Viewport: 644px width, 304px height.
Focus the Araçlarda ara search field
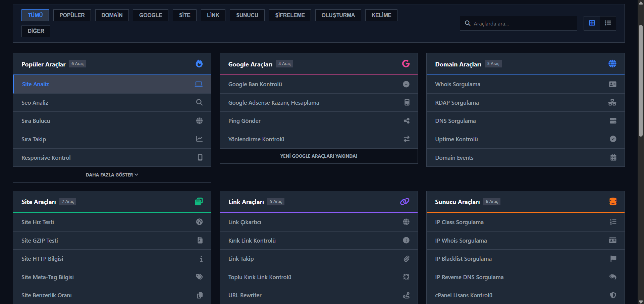519,23
